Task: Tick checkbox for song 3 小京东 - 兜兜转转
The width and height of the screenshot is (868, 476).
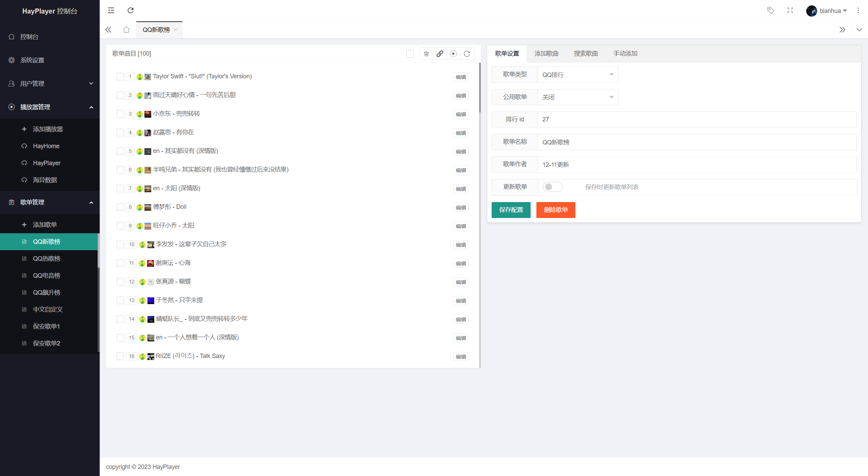Action: 120,114
